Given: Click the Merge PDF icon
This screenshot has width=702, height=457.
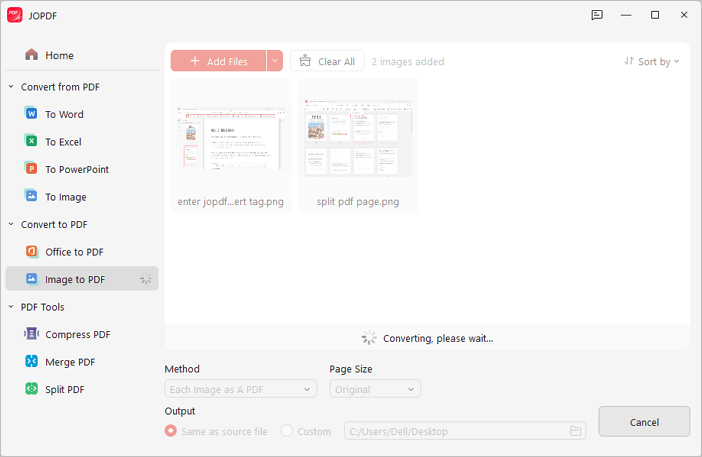Looking at the screenshot, I should point(32,362).
